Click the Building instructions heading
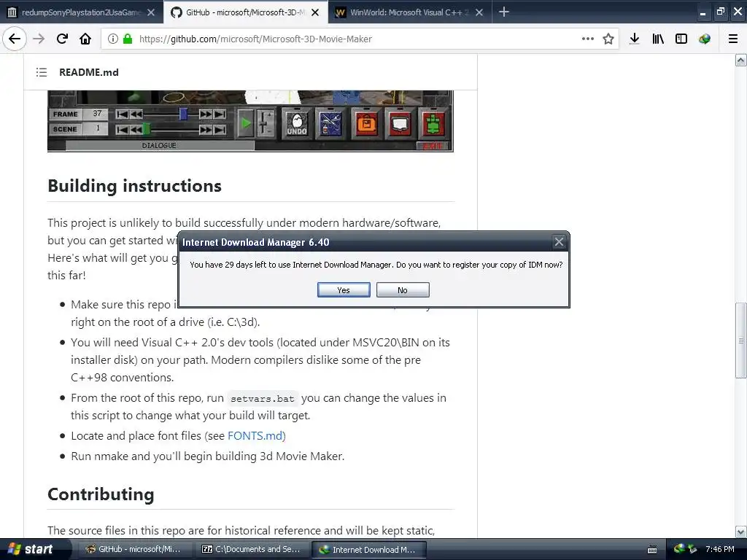The width and height of the screenshot is (747, 560). click(x=134, y=186)
